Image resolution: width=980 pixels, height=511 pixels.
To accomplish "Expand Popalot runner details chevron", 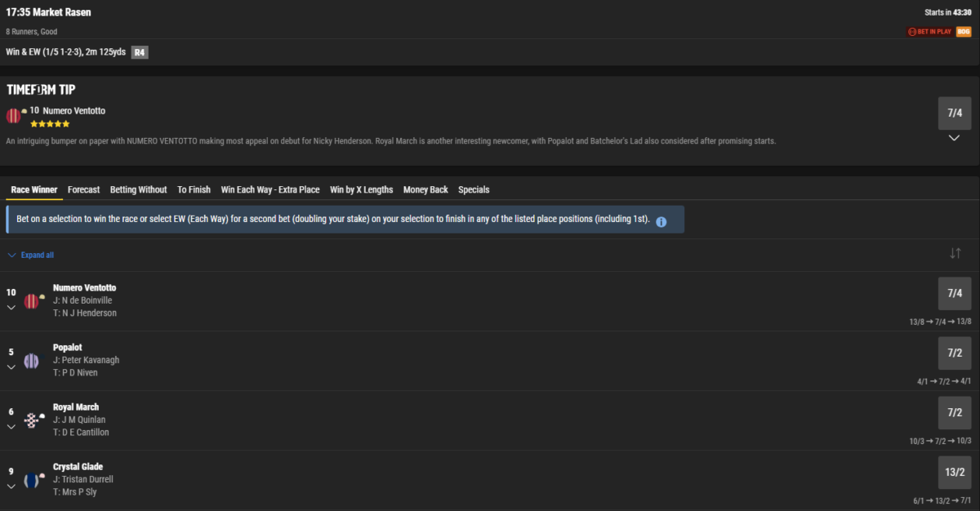I will (11, 367).
